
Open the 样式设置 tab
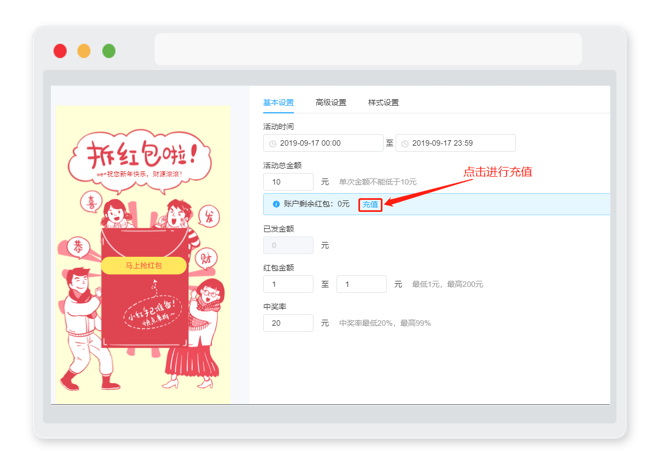tap(383, 102)
